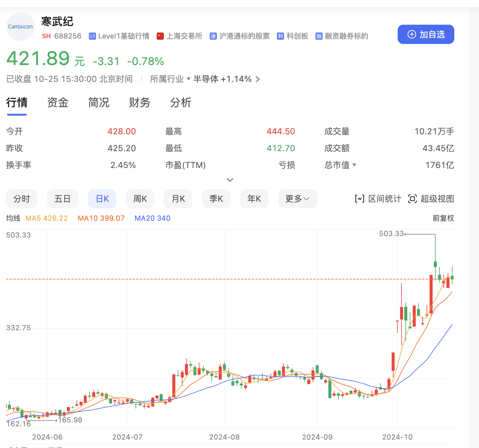
Task: Click the 上海交易所 tag
Action: pos(184,36)
